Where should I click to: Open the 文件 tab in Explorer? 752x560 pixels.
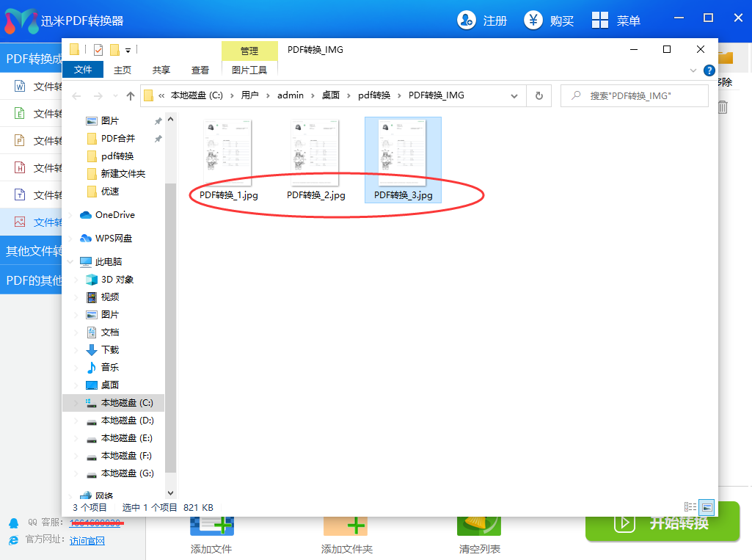(83, 70)
